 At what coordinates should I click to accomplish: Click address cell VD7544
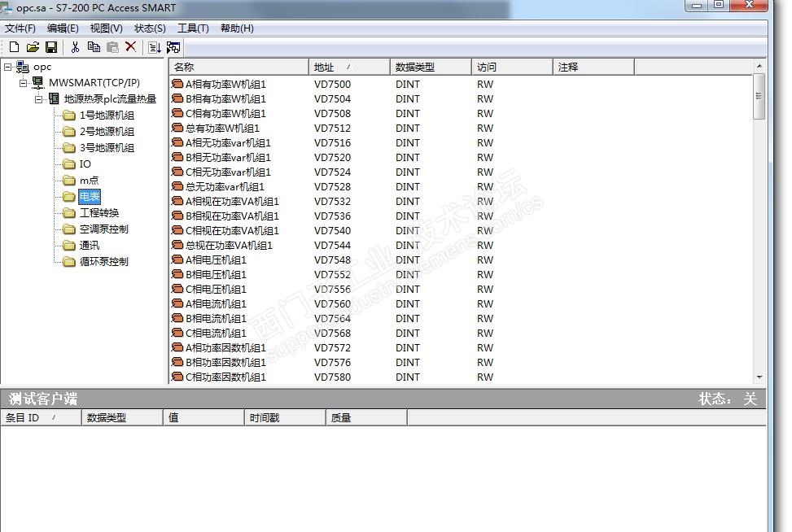332,246
